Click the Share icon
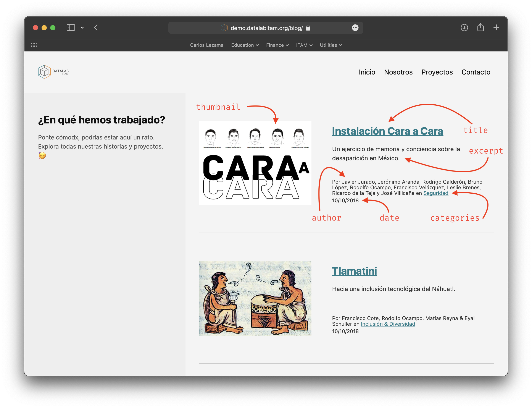The width and height of the screenshot is (532, 408). click(x=480, y=28)
